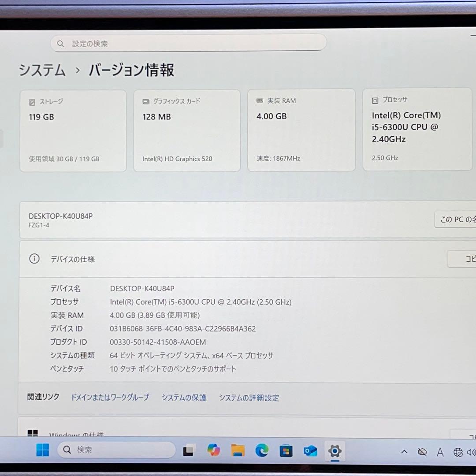
Task: Click the IME input indicator 'A'
Action: pyautogui.click(x=440, y=451)
